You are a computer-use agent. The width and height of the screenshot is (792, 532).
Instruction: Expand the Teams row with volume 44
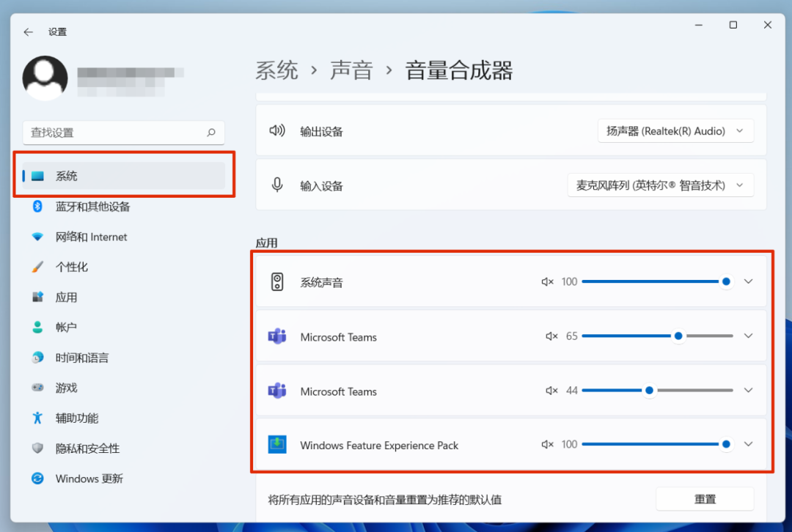pyautogui.click(x=749, y=391)
